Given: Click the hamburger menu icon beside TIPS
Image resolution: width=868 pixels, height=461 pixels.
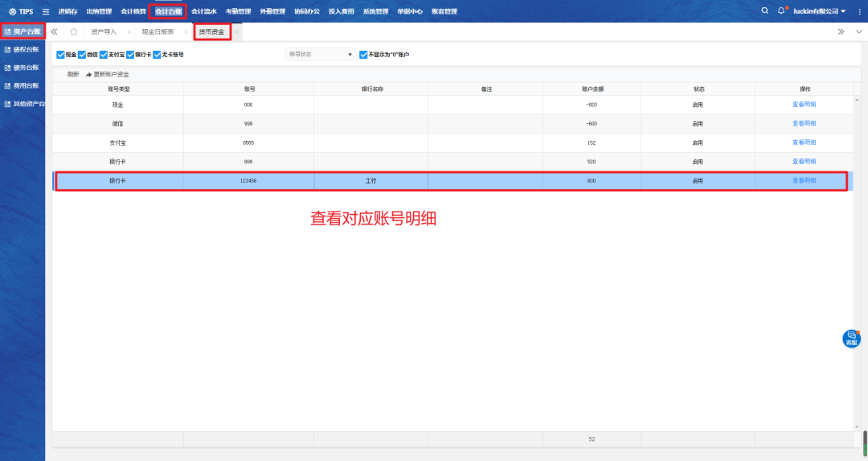Looking at the screenshot, I should point(45,11).
